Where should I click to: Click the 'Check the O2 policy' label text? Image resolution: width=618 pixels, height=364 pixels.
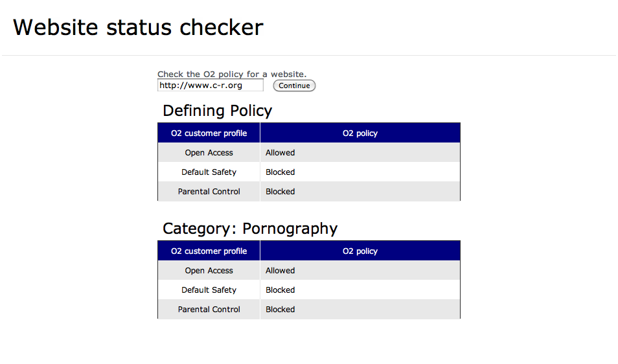click(x=231, y=74)
